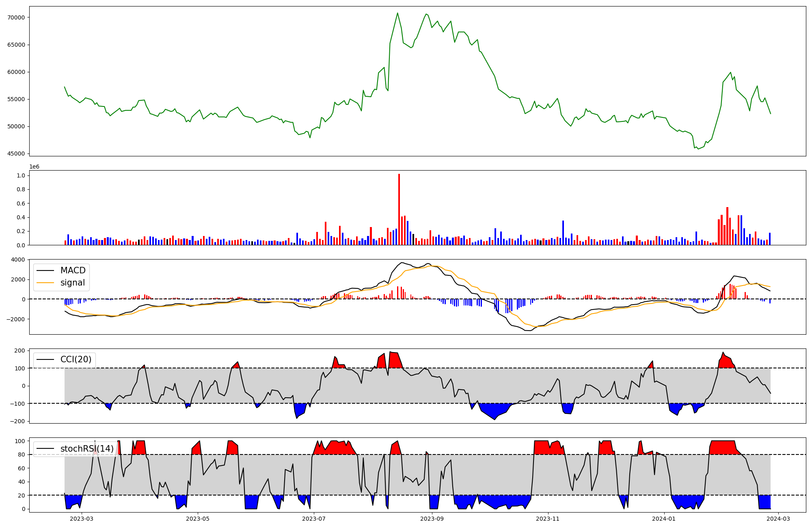The image size is (812, 528).
Task: Click the 80 label on stochRSI axis
Action: coord(21,454)
